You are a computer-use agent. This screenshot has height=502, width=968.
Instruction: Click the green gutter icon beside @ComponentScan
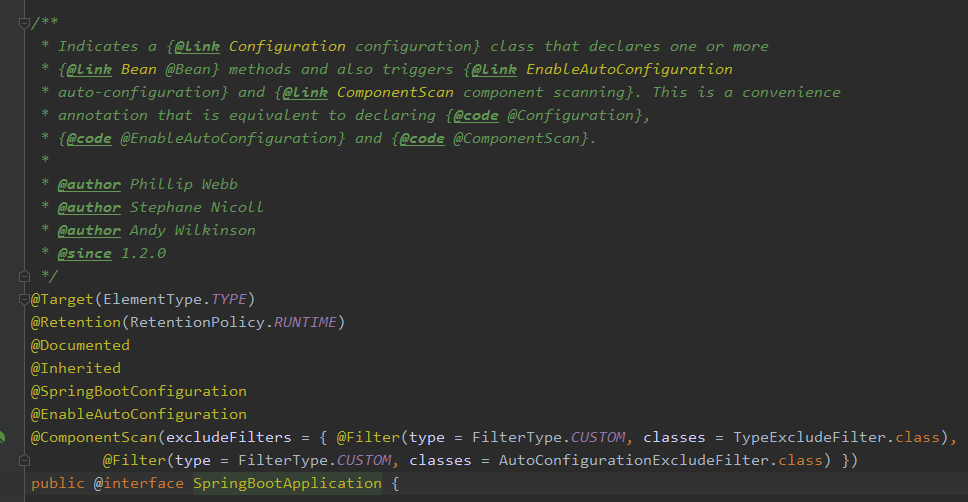tap(3, 437)
